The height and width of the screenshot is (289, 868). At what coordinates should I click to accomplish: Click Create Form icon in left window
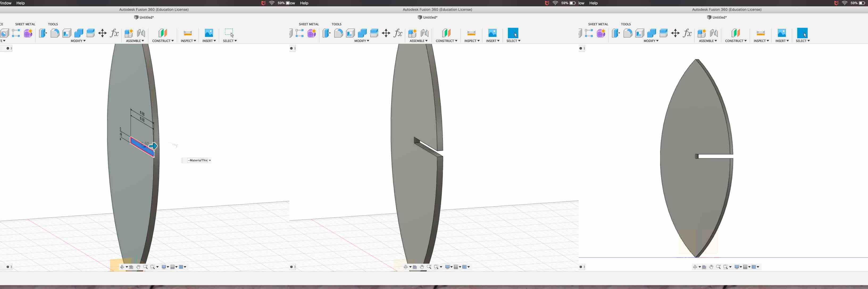(x=28, y=33)
